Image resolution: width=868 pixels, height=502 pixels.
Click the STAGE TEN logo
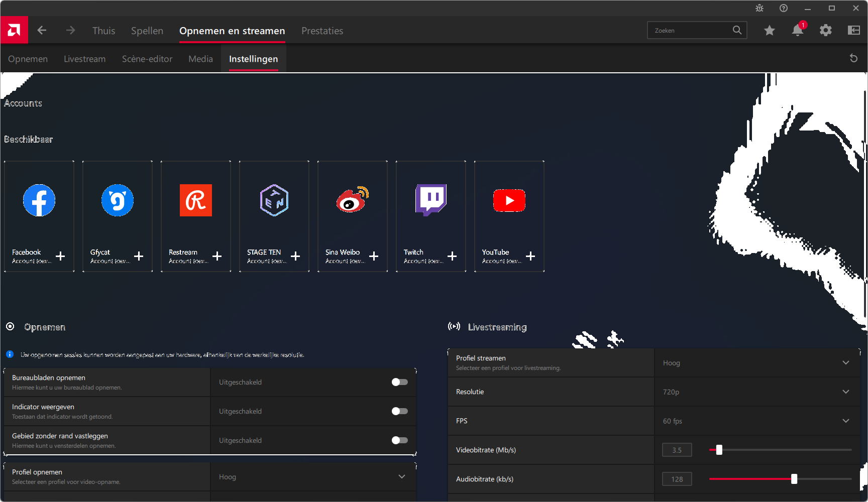click(274, 200)
